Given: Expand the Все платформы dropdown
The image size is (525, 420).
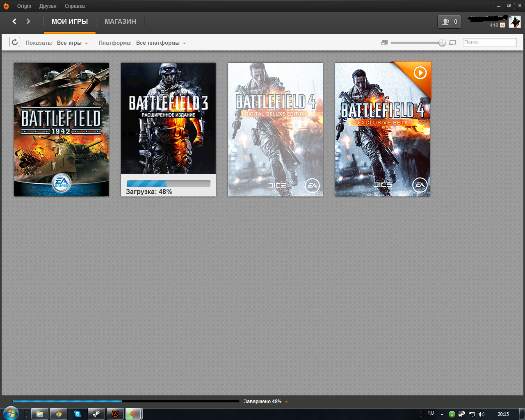Looking at the screenshot, I should coord(161,43).
